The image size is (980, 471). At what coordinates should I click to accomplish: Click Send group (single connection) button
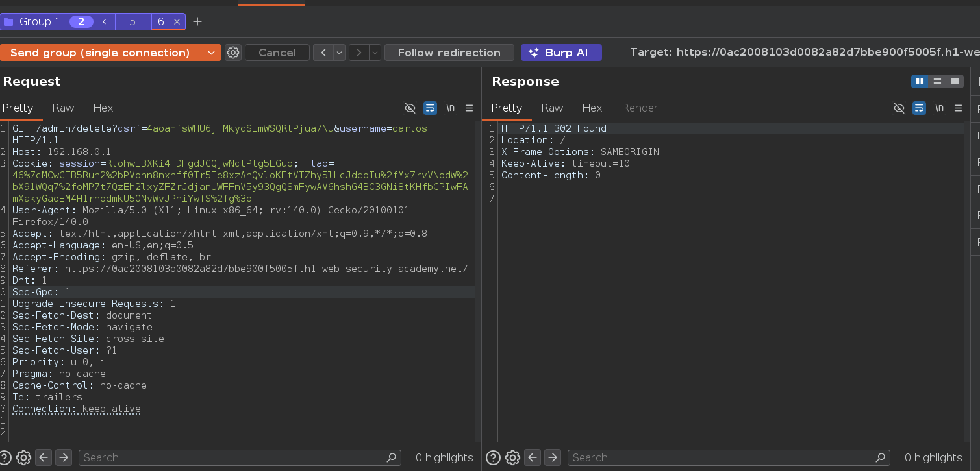100,53
